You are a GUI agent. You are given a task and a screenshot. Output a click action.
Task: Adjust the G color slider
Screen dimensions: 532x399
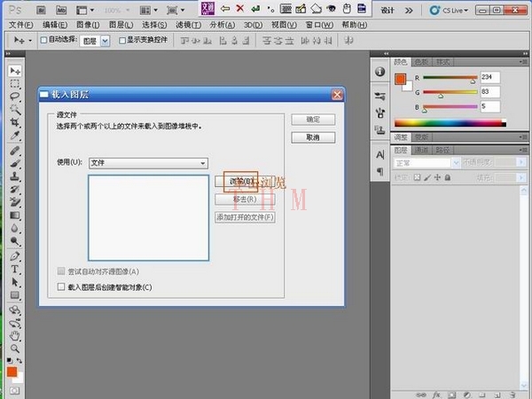pyautogui.click(x=441, y=96)
